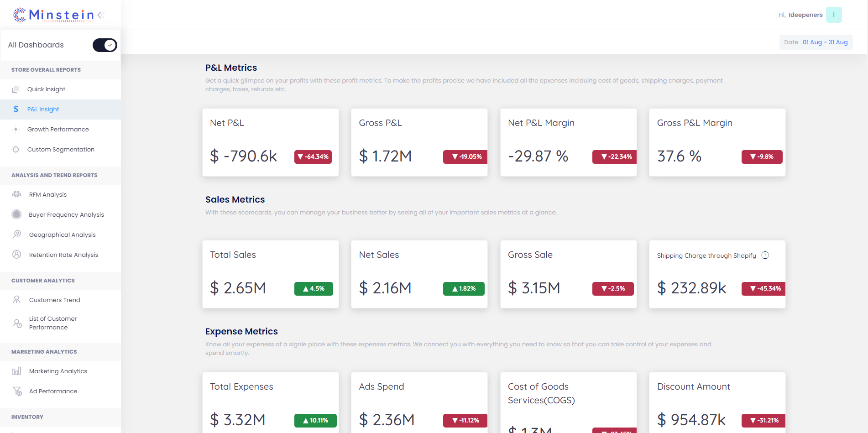Select the Marketing Analytics bar-chart icon
This screenshot has height=433, width=868.
pyautogui.click(x=16, y=371)
